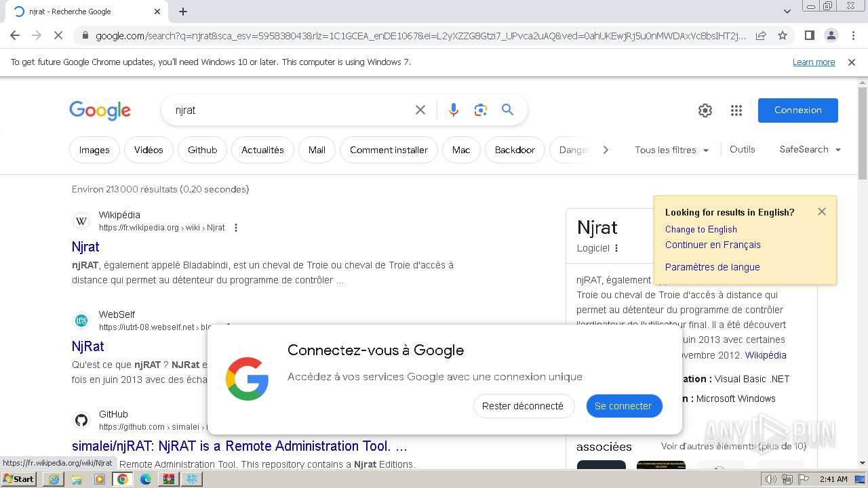This screenshot has height=488, width=868.
Task: Select the Mac filter chip
Action: tap(461, 150)
